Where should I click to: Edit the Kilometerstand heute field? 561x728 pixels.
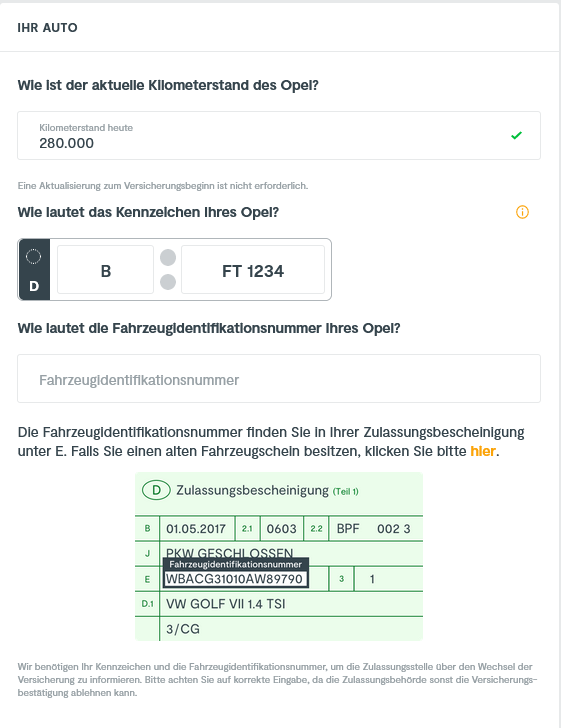pos(279,136)
